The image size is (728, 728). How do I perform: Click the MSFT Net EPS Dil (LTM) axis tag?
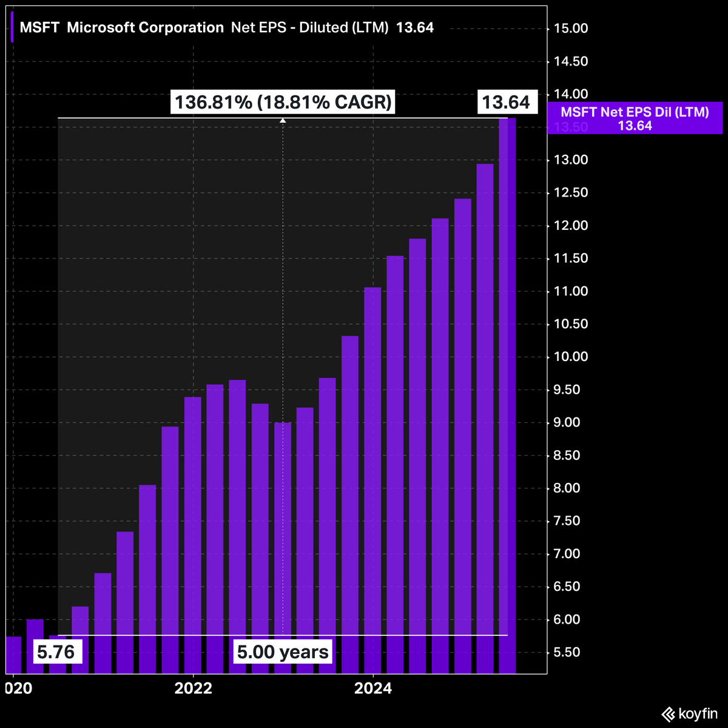coord(635,118)
